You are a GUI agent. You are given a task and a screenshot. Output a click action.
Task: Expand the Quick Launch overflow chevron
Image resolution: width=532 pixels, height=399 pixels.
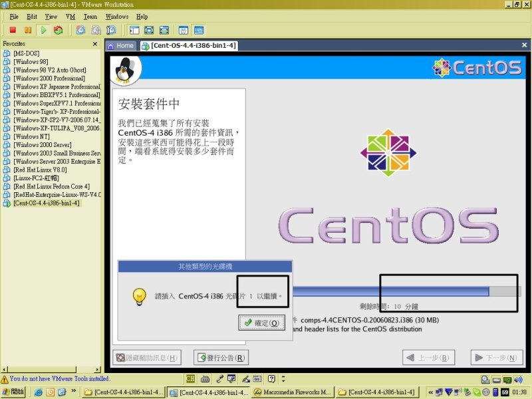pyautogui.click(x=73, y=391)
